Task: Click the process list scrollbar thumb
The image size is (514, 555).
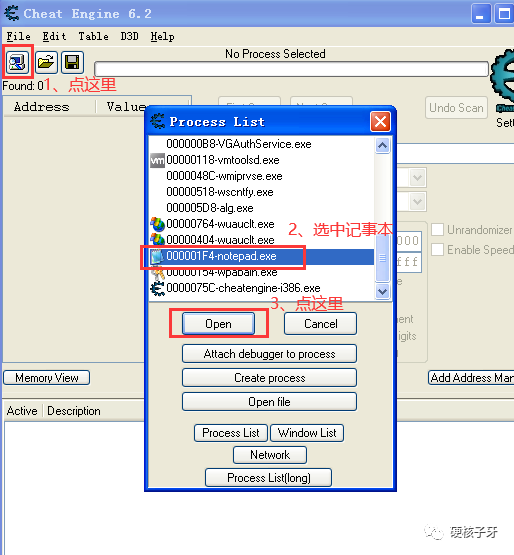Action: point(382,258)
